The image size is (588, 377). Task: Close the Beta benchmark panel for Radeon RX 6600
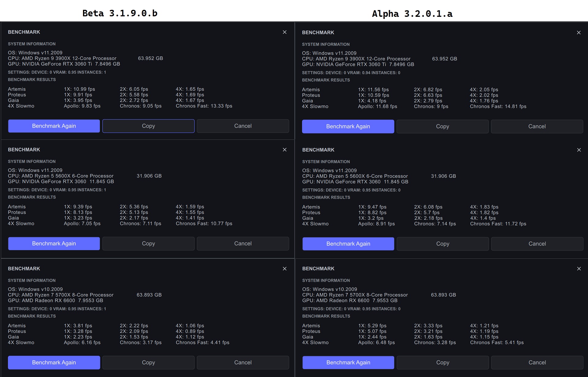coord(285,269)
